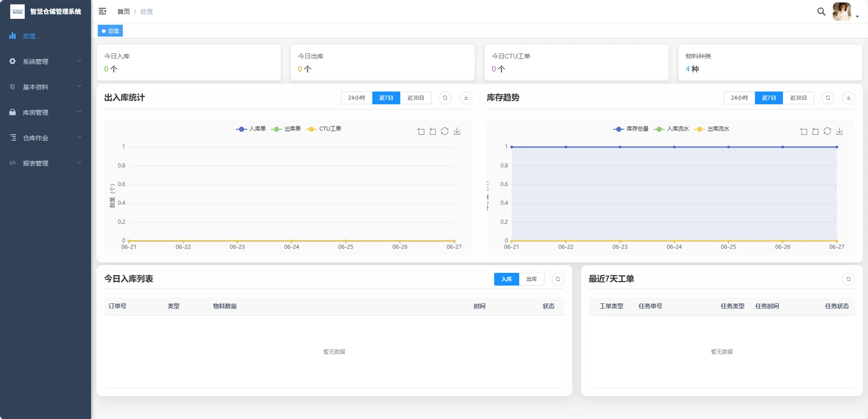Click the user avatar picture
The width and height of the screenshot is (868, 419).
pyautogui.click(x=841, y=11)
